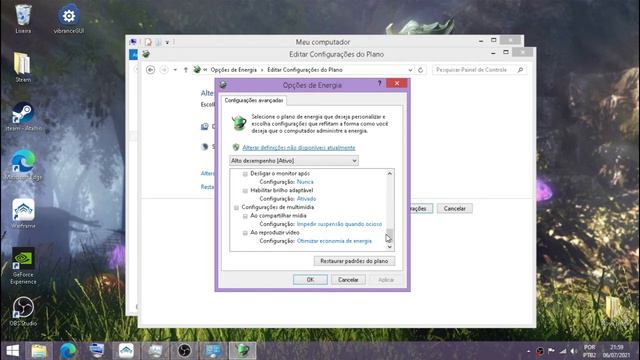Click Restaurar padrões do plano button
The height and width of the screenshot is (360, 640).
(x=354, y=261)
